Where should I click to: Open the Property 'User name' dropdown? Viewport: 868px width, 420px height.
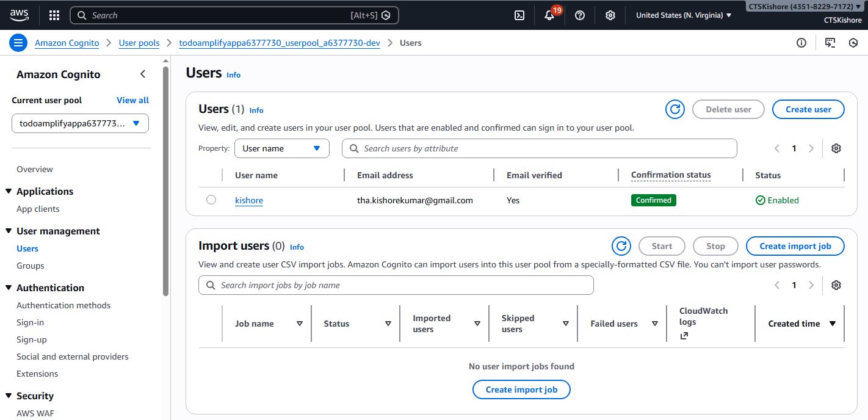(281, 148)
